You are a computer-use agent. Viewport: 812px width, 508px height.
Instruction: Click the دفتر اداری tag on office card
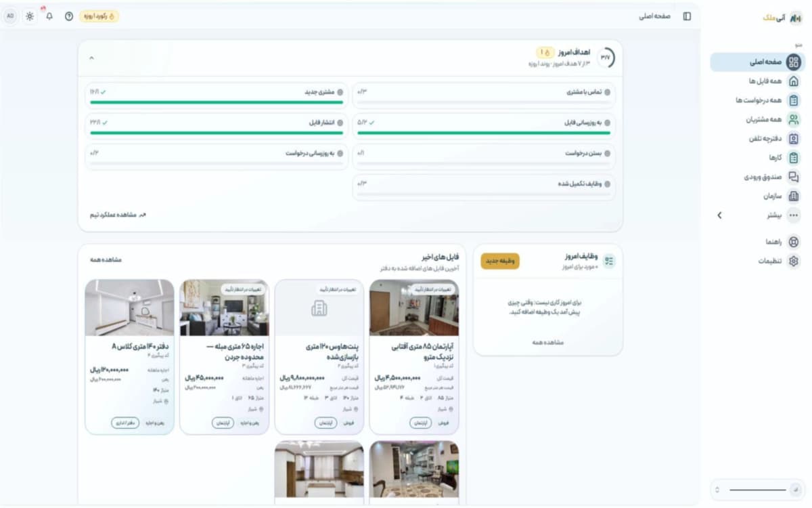125,423
